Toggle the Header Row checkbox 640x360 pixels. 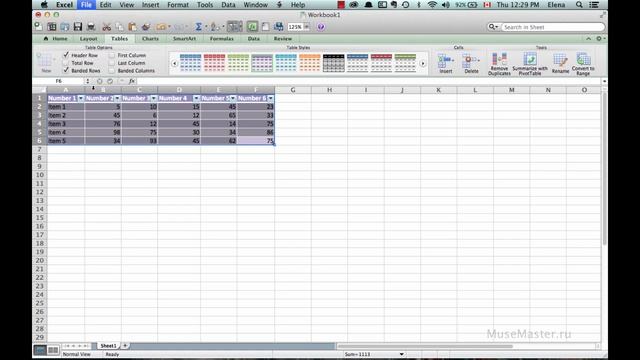click(x=66, y=55)
